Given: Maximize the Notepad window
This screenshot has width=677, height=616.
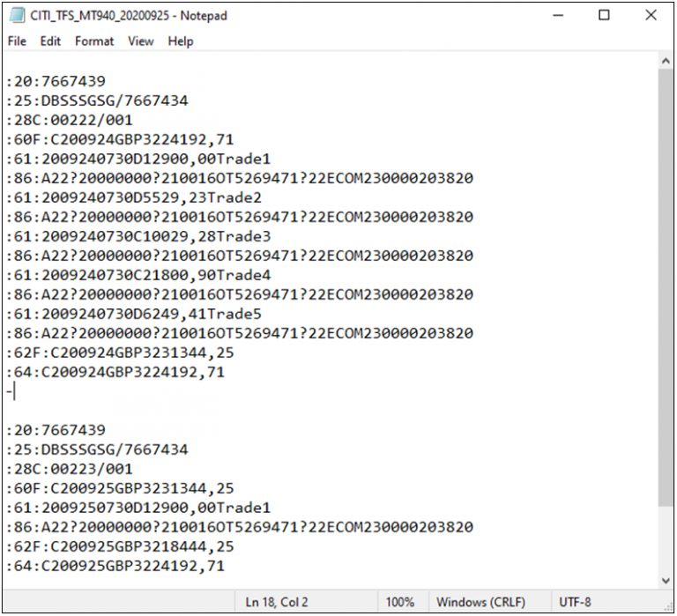Looking at the screenshot, I should pyautogui.click(x=604, y=16).
